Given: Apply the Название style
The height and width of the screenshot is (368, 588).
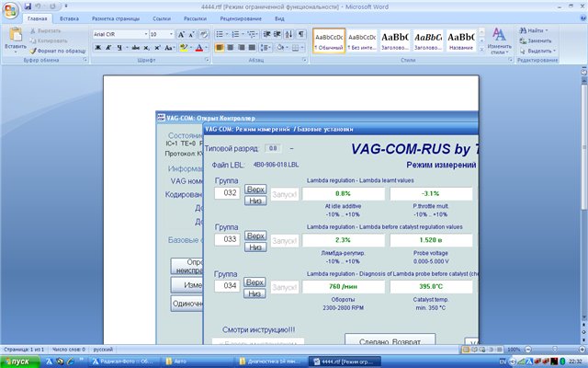Looking at the screenshot, I should click(x=461, y=40).
